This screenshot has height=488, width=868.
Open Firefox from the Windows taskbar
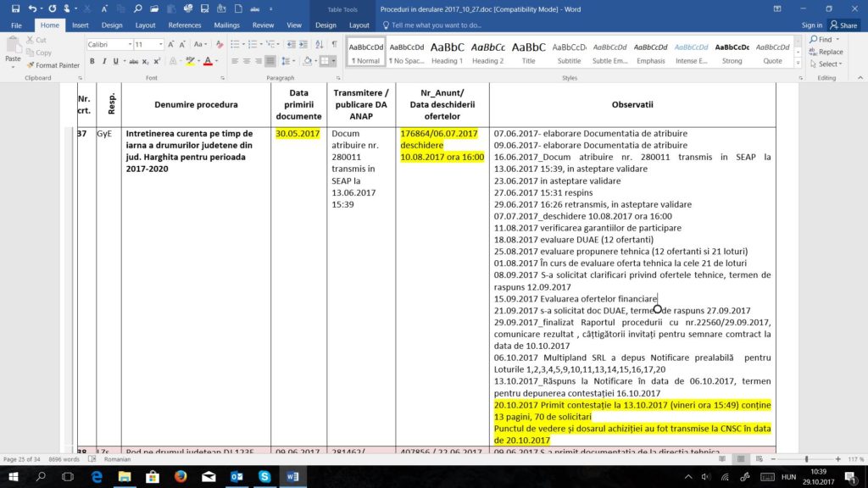pos(180,477)
